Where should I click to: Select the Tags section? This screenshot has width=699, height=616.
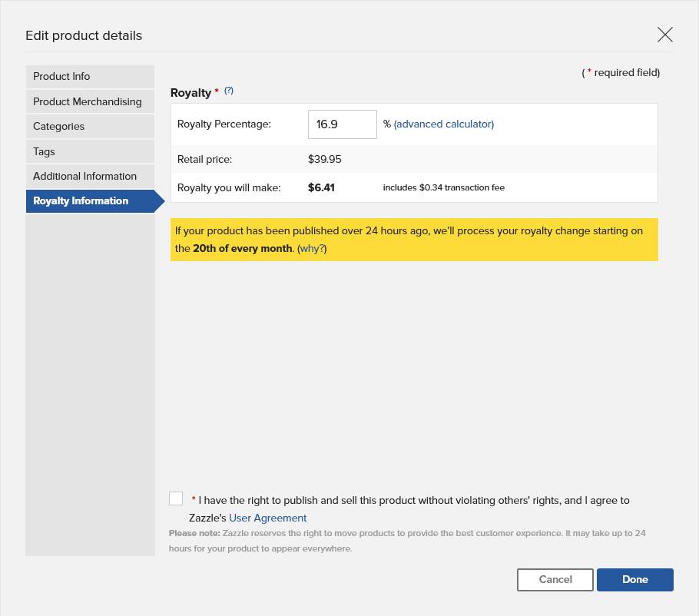(x=90, y=151)
